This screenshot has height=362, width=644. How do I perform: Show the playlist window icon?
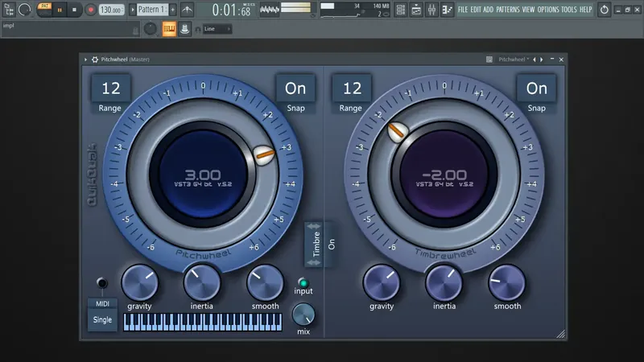coord(400,10)
